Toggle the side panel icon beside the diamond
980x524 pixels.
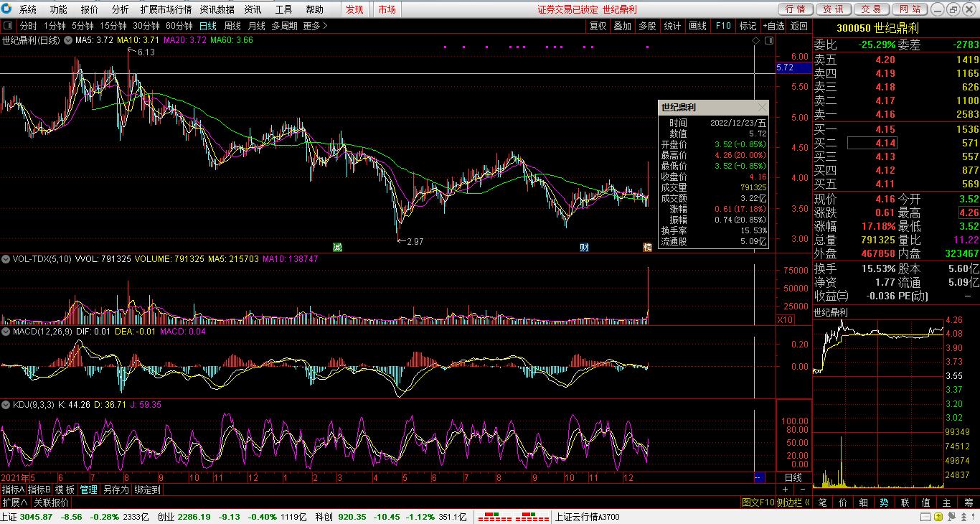(769, 41)
